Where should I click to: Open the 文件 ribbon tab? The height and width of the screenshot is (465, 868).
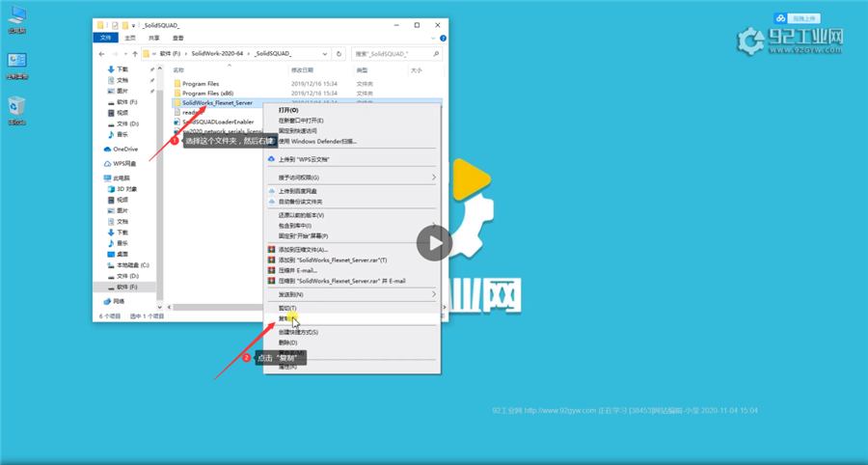click(x=105, y=38)
